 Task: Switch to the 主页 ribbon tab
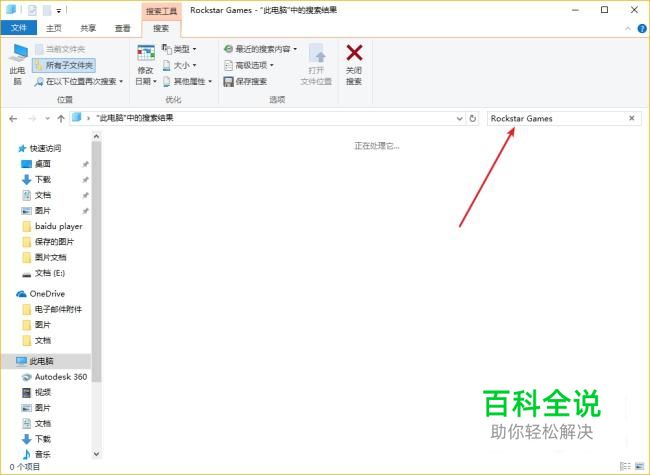(x=53, y=28)
